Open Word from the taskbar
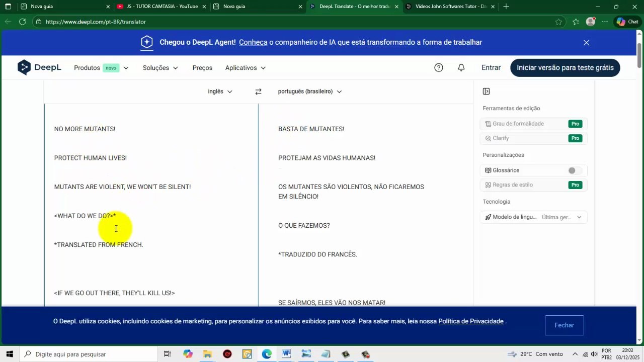 click(286, 354)
